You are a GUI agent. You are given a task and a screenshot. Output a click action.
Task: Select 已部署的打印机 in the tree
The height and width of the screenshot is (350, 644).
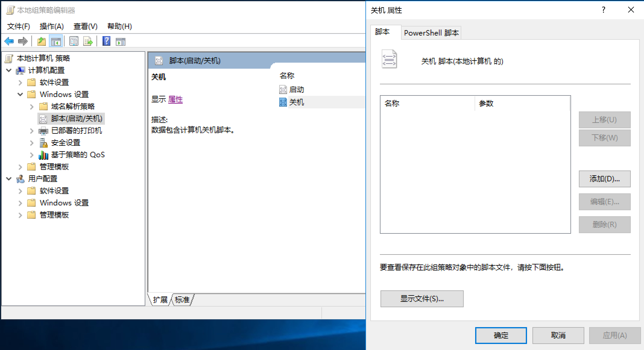pos(77,131)
